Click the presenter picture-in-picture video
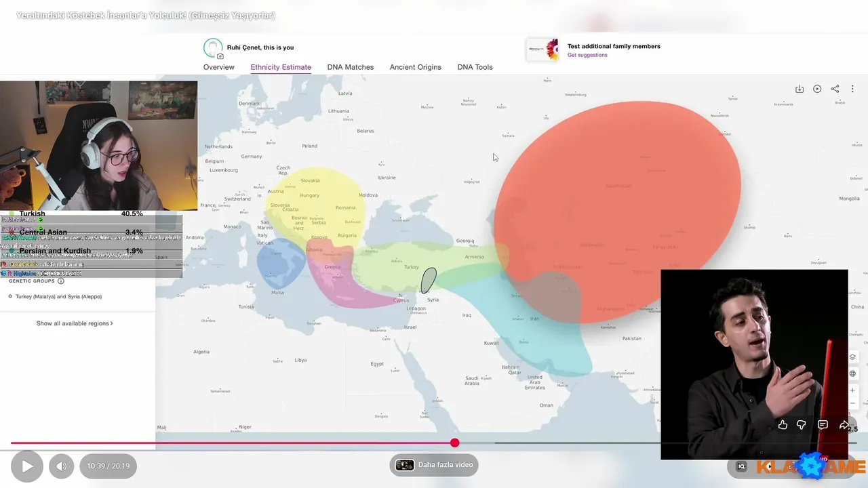Screen dimensions: 868x488 pyautogui.click(x=754, y=365)
